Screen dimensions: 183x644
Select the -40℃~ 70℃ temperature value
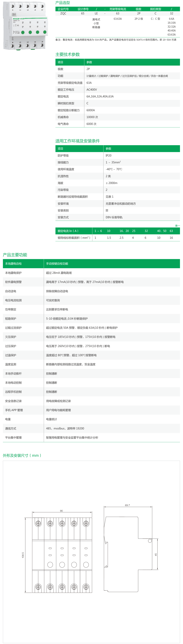pyautogui.click(x=114, y=169)
